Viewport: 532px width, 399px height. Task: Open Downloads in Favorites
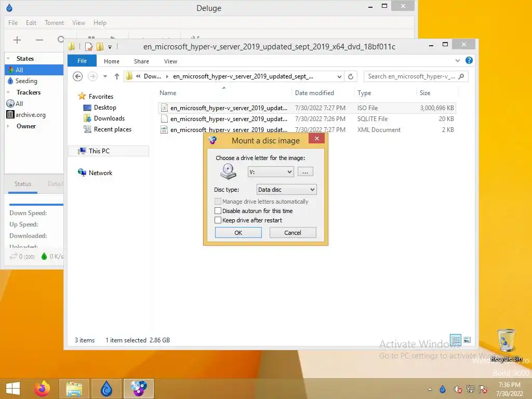109,118
